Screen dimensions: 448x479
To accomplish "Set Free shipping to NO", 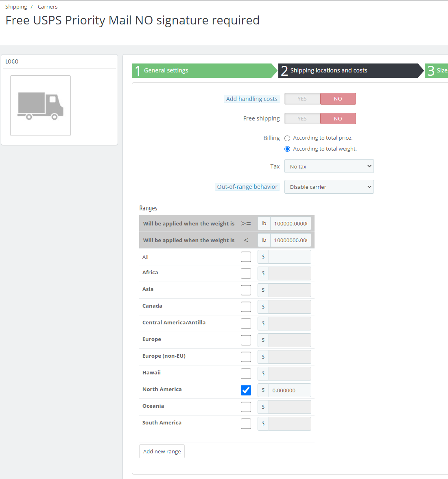I will 338,118.
